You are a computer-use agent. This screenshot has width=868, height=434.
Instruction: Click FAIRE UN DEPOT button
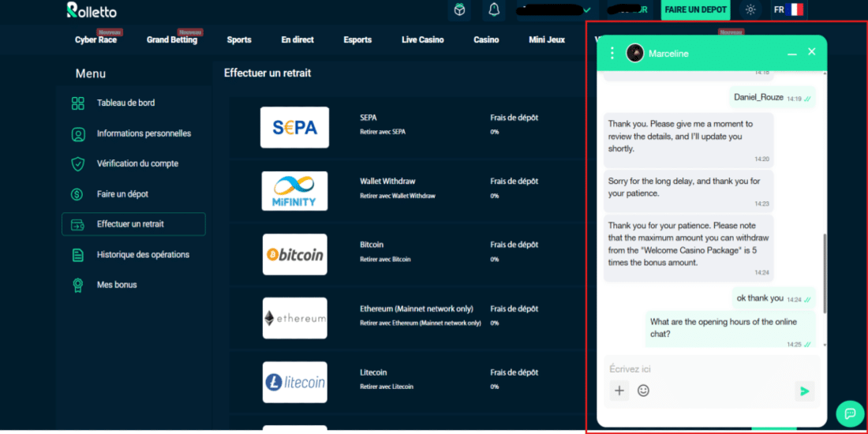click(x=695, y=10)
